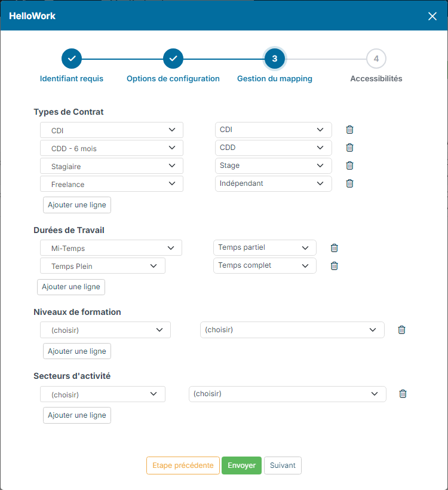Screen dimensions: 448x490
Task: Click Etape précédente button
Action: pos(183,465)
